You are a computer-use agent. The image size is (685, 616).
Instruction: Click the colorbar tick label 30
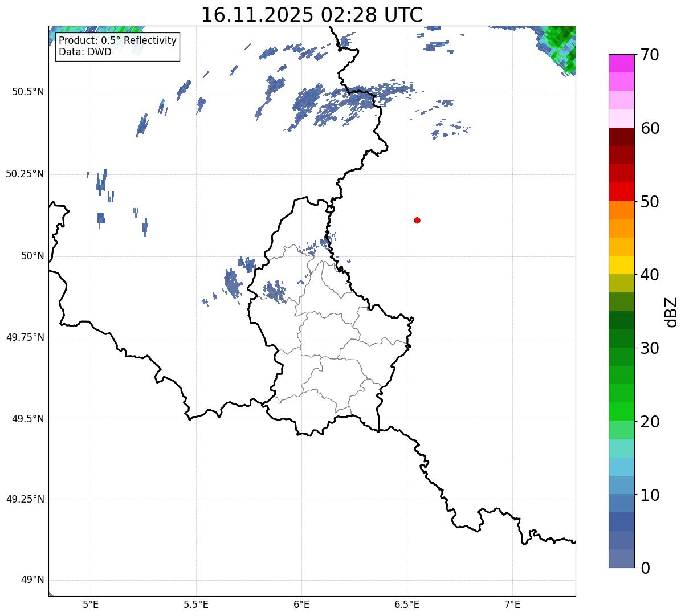click(x=650, y=348)
